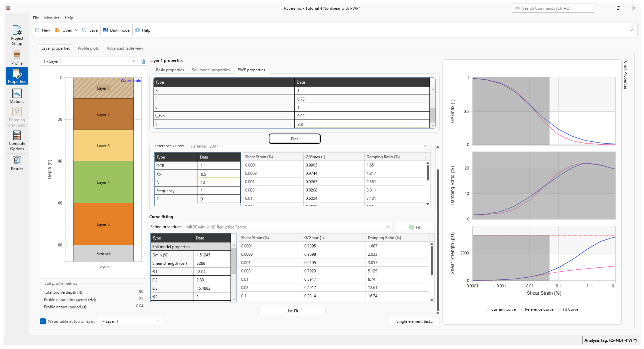The height and width of the screenshot is (349, 644).
Task: Open the Help menu
Action: pyautogui.click(x=69, y=18)
